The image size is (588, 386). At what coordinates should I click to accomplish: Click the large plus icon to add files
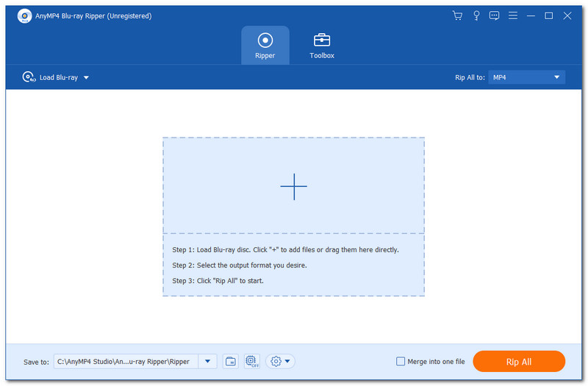tap(293, 187)
